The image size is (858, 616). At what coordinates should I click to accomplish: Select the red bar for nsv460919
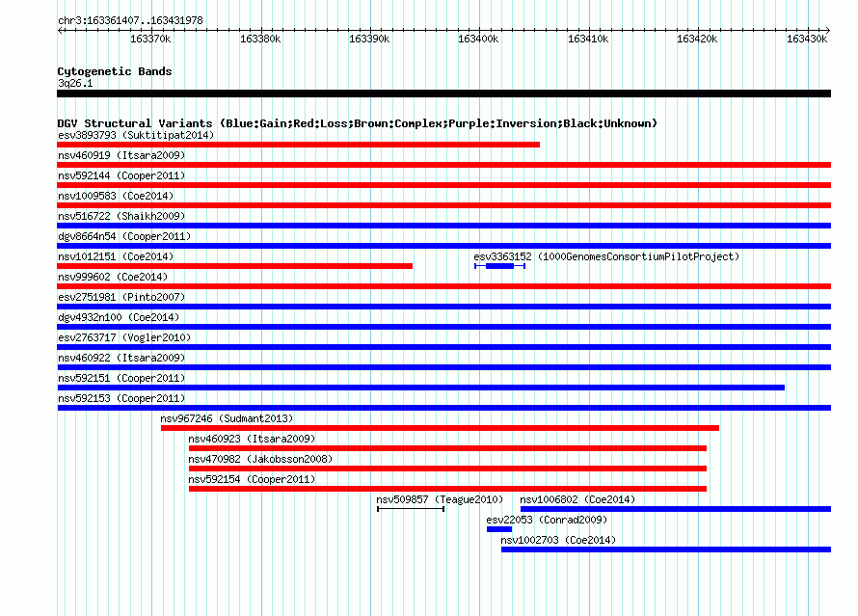[x=443, y=165]
